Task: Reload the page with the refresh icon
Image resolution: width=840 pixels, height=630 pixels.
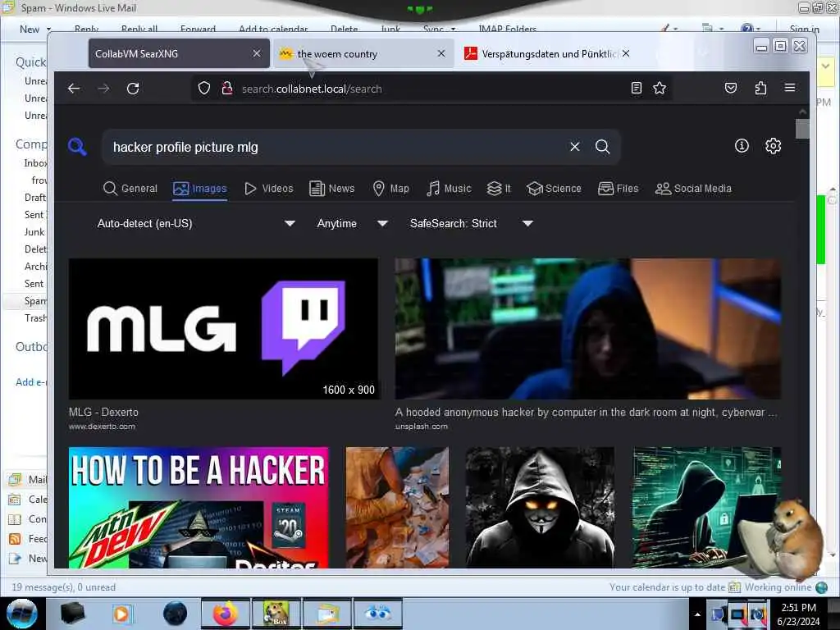Action: coord(133,89)
